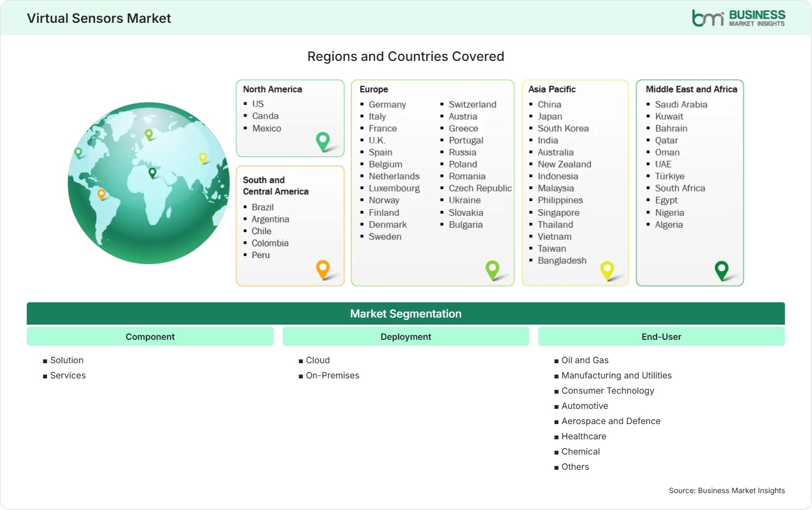This screenshot has width=812, height=510.
Task: Click the yellow pin over Asia on the globe
Action: 203,158
